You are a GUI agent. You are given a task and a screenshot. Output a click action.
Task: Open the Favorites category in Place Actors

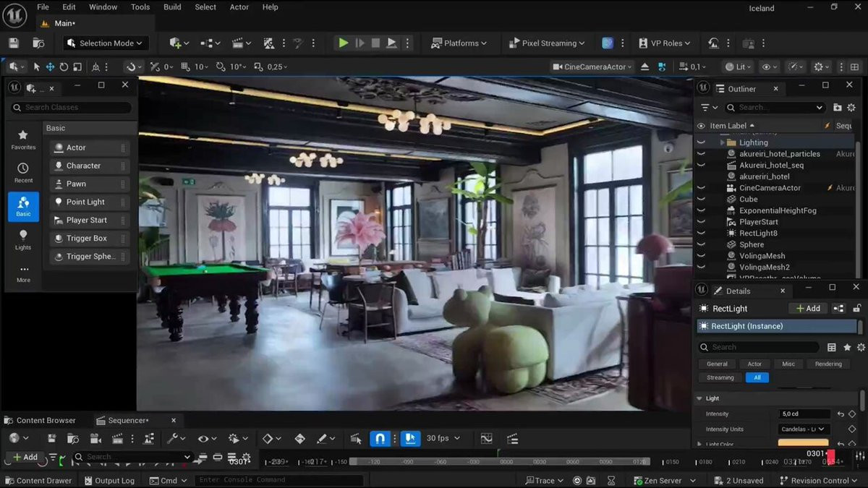point(23,140)
